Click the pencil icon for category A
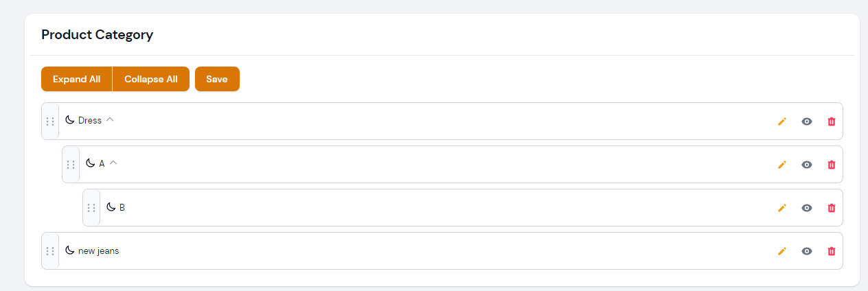868x291 pixels. [781, 165]
